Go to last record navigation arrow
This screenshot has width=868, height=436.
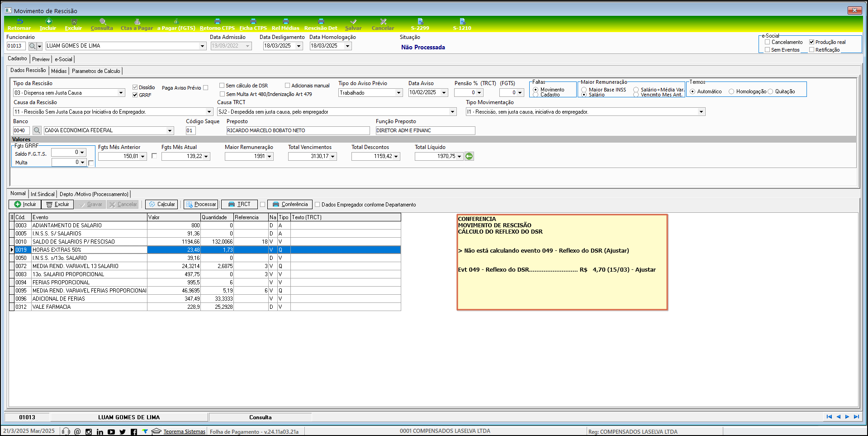click(856, 417)
